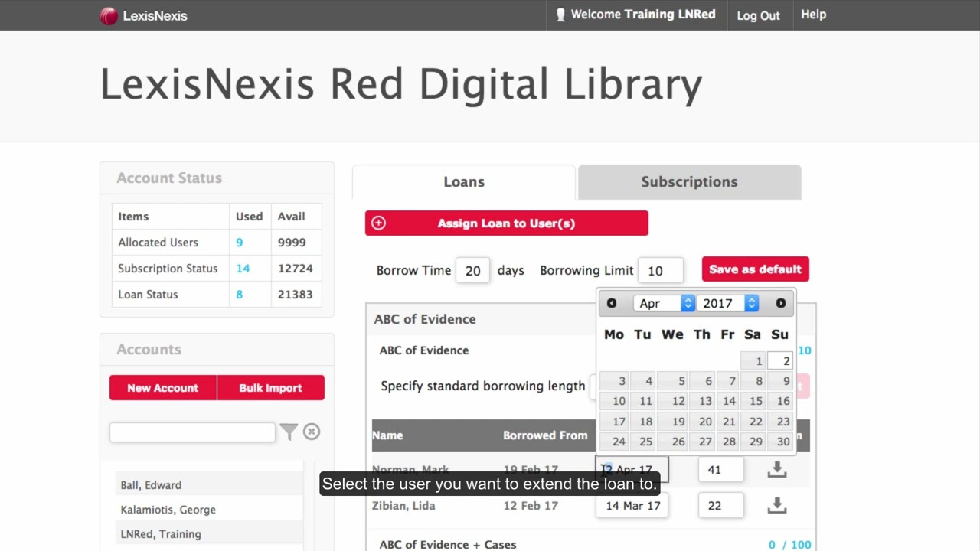The width and height of the screenshot is (980, 551).
Task: Select April 18 in the calendar
Action: 642,421
